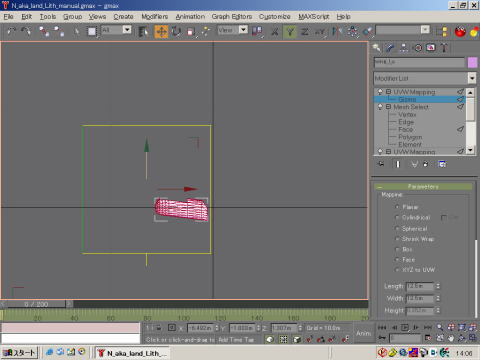
Task: Activate the Select and Rotate tool
Action: pos(176,31)
